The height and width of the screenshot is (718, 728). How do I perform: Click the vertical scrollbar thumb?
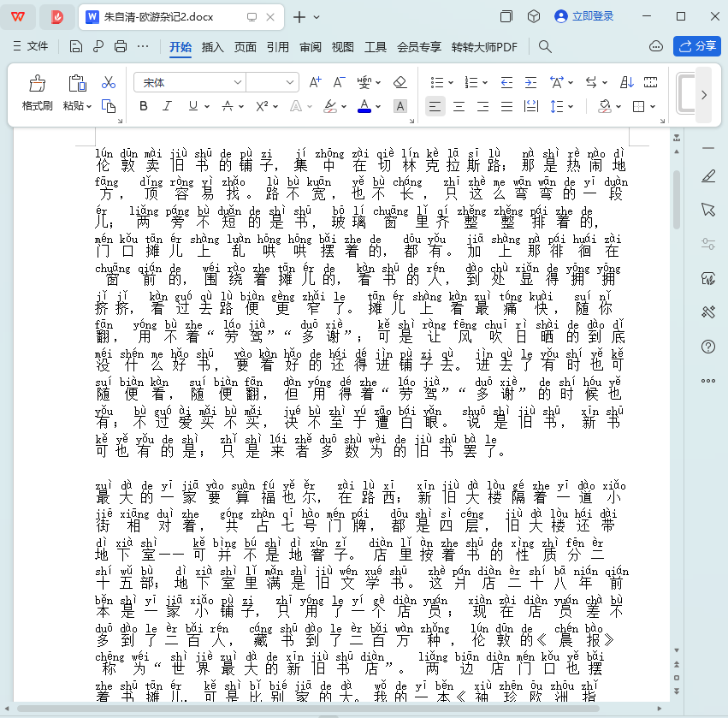tap(677, 199)
